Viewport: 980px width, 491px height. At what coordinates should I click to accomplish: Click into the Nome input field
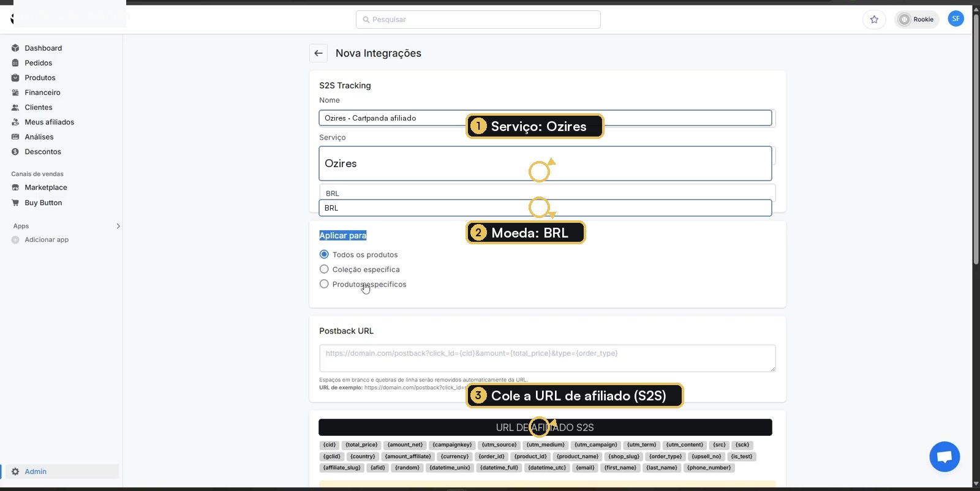pos(545,118)
